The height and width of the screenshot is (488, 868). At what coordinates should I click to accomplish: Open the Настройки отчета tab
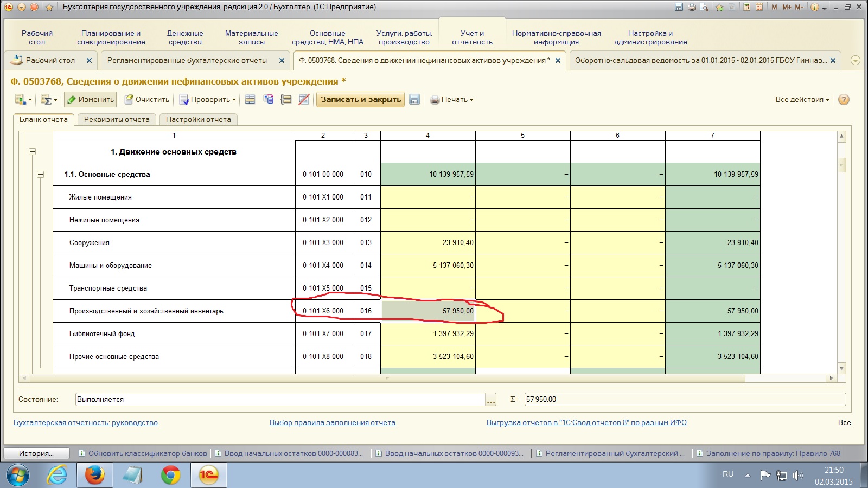(x=199, y=119)
